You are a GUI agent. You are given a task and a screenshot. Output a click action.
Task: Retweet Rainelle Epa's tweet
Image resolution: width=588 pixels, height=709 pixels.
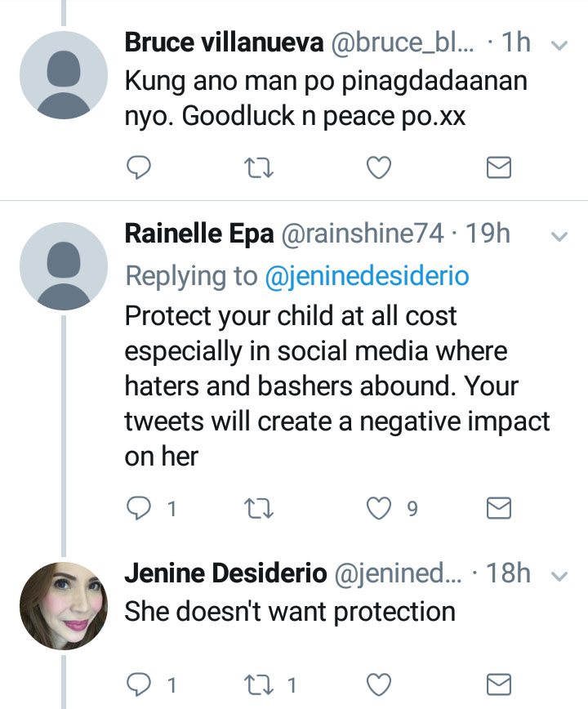(x=258, y=509)
